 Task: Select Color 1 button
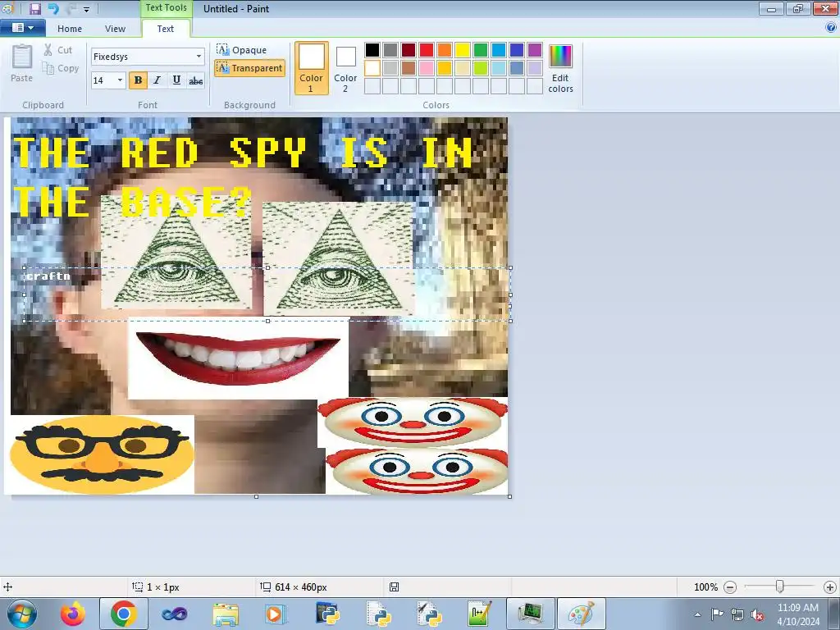coord(311,68)
